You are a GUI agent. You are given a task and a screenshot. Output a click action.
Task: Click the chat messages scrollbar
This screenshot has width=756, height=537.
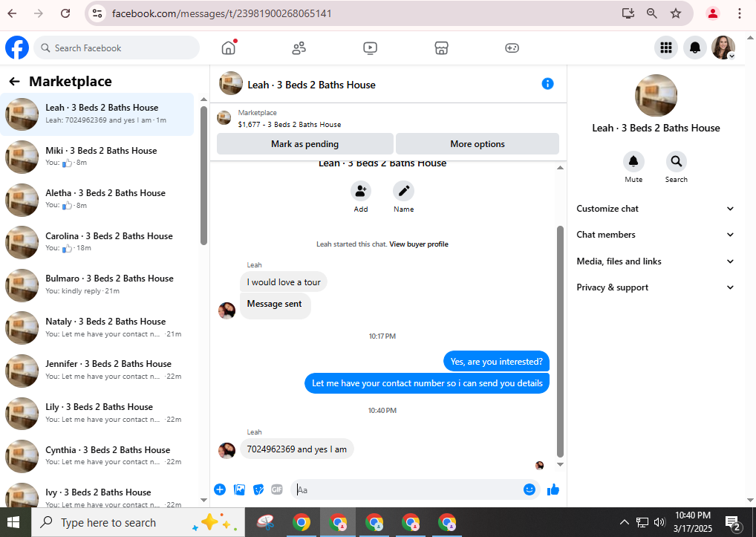click(x=560, y=342)
